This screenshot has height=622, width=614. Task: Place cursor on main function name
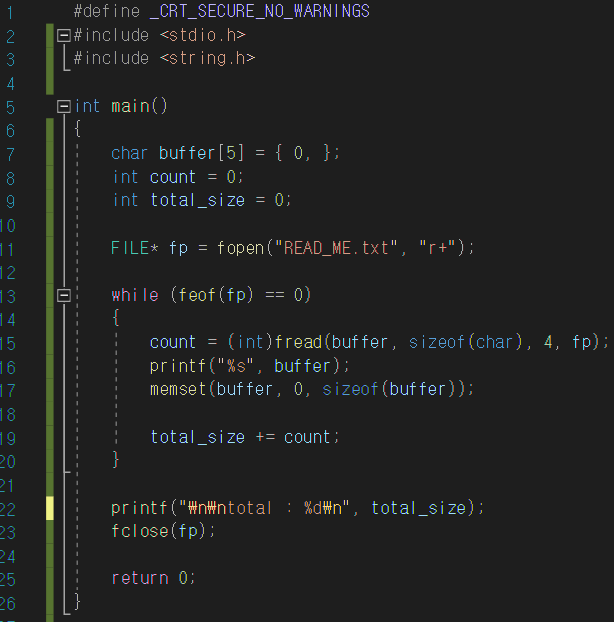[130, 106]
